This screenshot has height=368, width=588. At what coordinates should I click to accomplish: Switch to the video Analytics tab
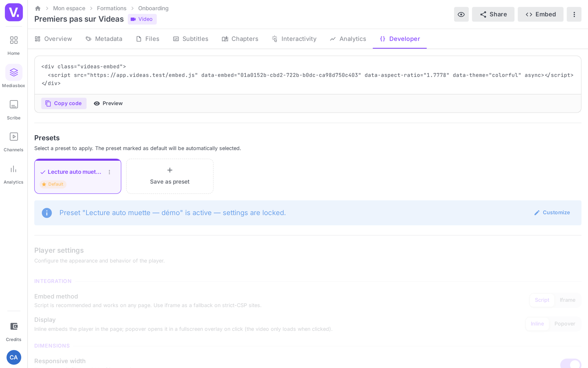tap(348, 39)
